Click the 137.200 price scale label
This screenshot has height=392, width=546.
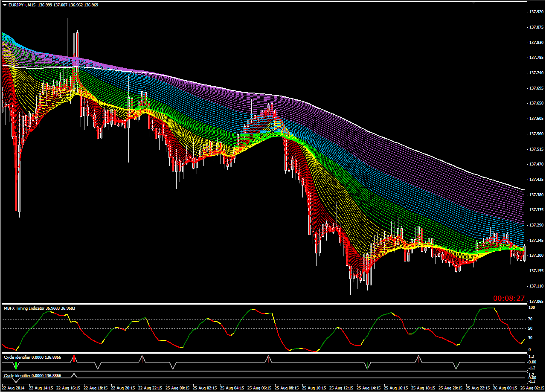pos(536,255)
